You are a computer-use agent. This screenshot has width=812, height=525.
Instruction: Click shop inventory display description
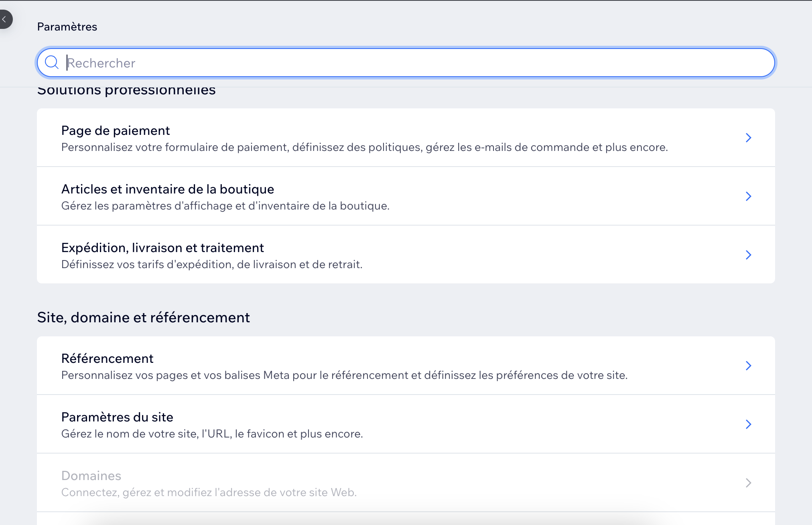225,206
